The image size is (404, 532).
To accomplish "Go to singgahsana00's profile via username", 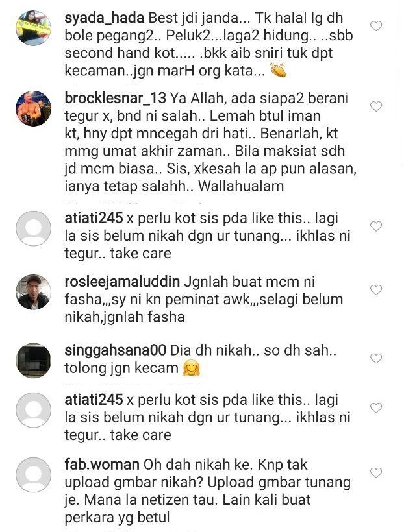I will (x=115, y=350).
